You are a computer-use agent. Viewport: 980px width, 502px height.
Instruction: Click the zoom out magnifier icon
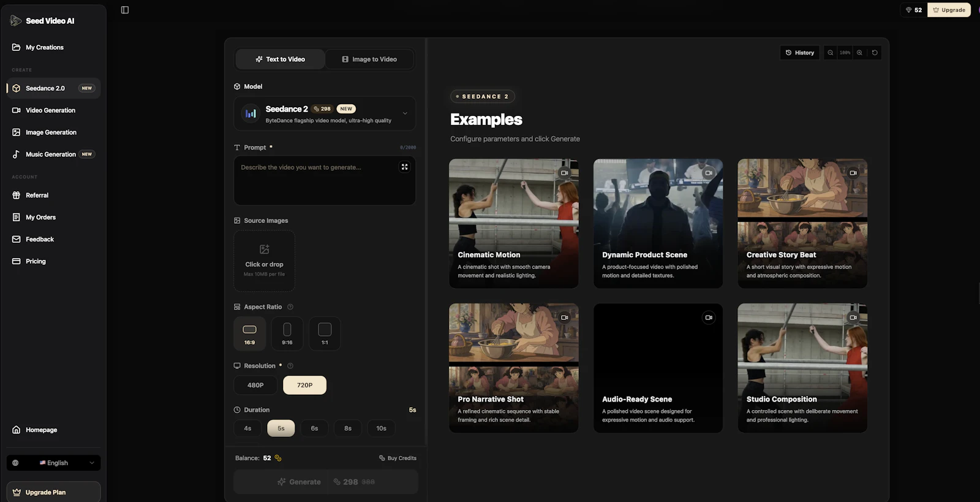click(x=831, y=53)
